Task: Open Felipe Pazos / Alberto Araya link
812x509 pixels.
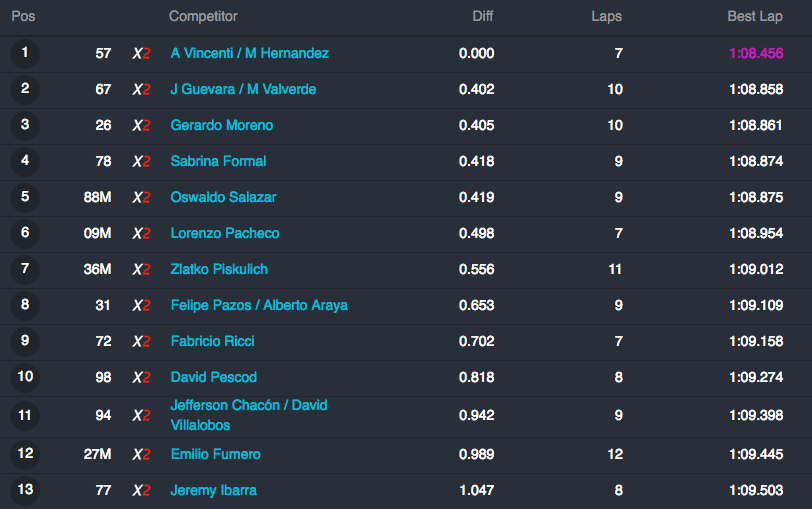Action: pyautogui.click(x=259, y=306)
